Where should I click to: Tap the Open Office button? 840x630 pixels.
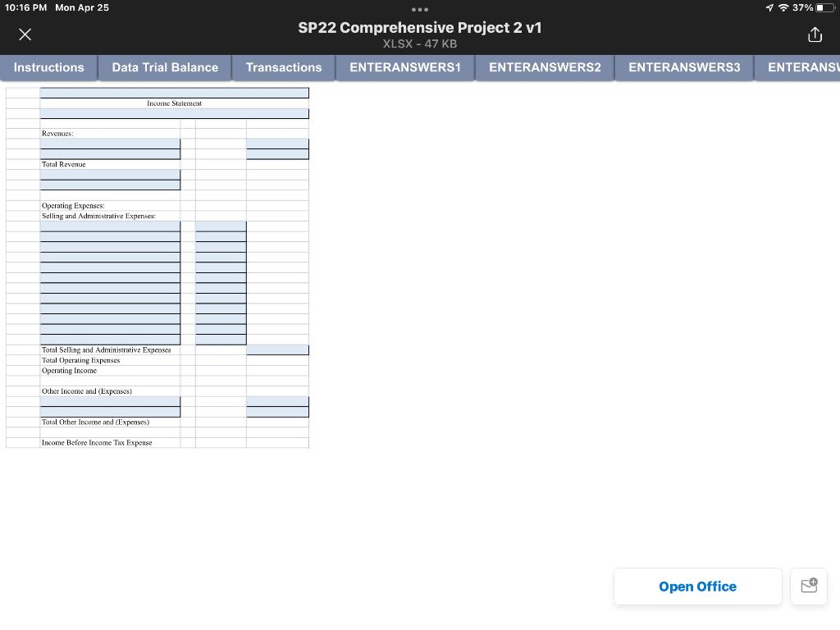(x=697, y=586)
